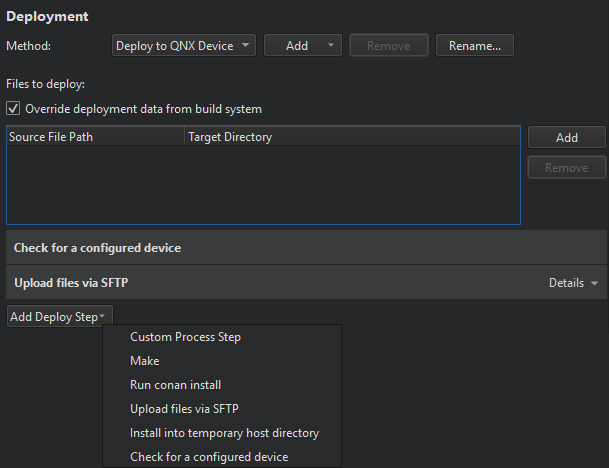The image size is (609, 468).
Task: Select the Check for a configured device step
Action: (x=98, y=247)
